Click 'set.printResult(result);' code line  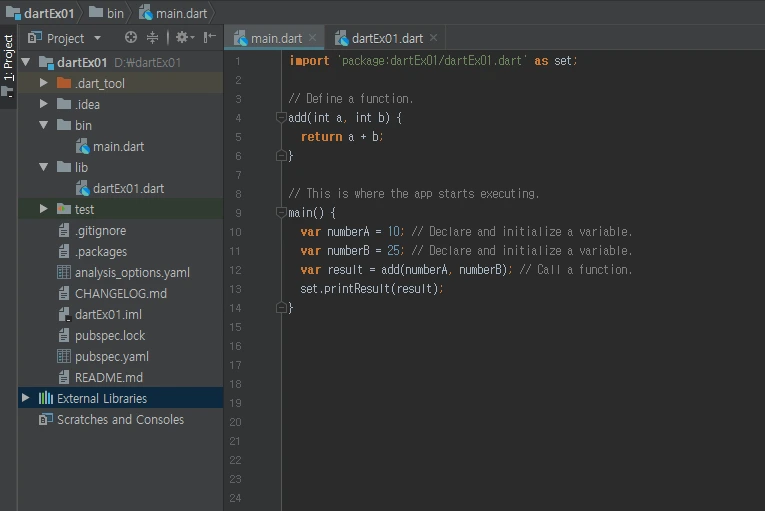pos(372,288)
